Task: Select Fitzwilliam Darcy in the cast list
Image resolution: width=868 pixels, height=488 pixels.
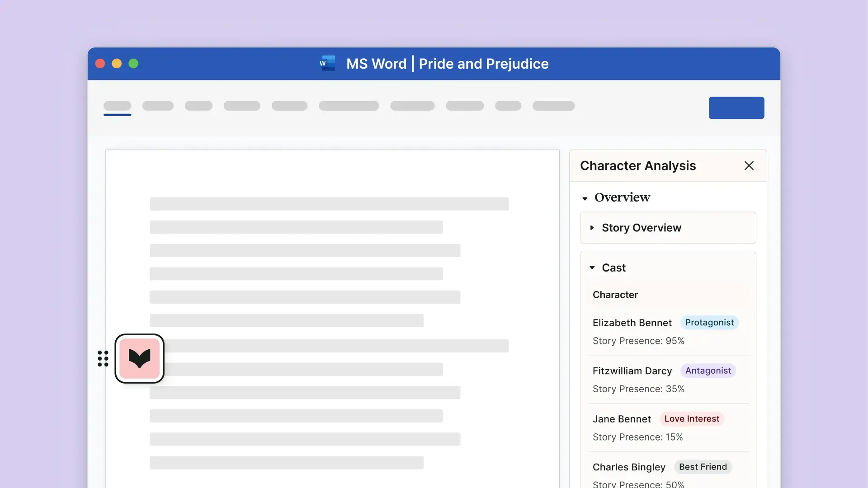Action: coord(632,371)
